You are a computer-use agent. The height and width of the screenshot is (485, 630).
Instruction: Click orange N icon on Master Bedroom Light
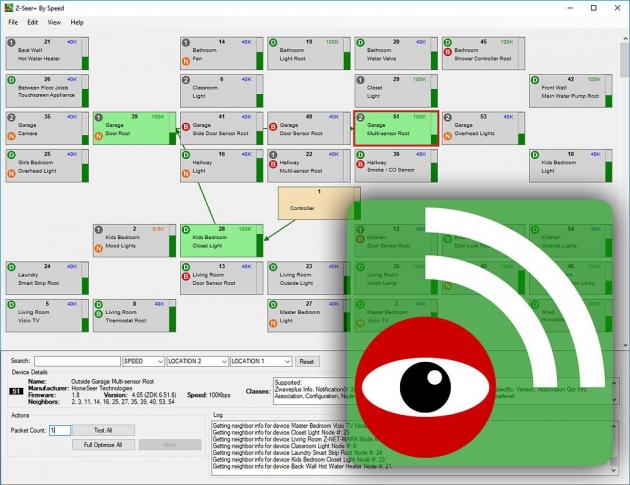(273, 323)
